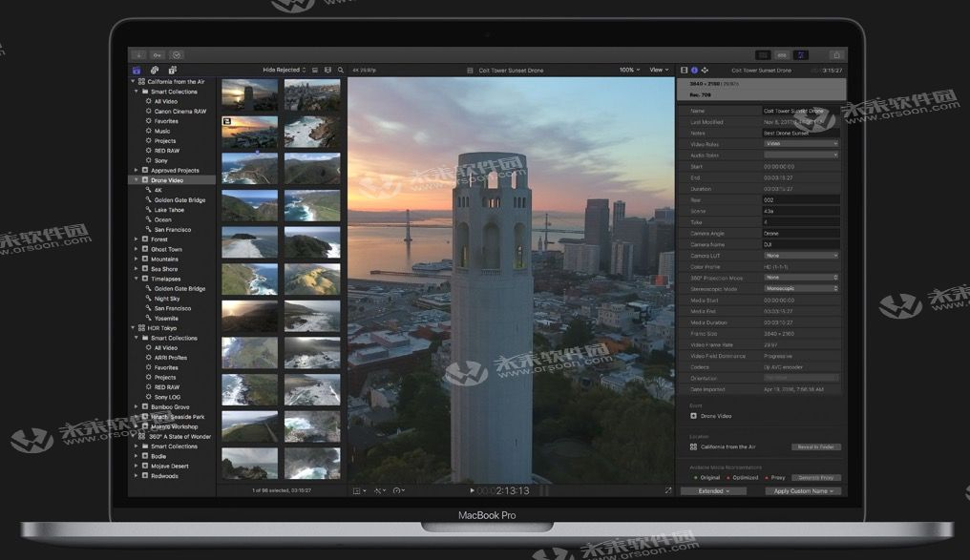Select the Redwoods event
Viewport: 970px width, 560px height.
tap(164, 476)
